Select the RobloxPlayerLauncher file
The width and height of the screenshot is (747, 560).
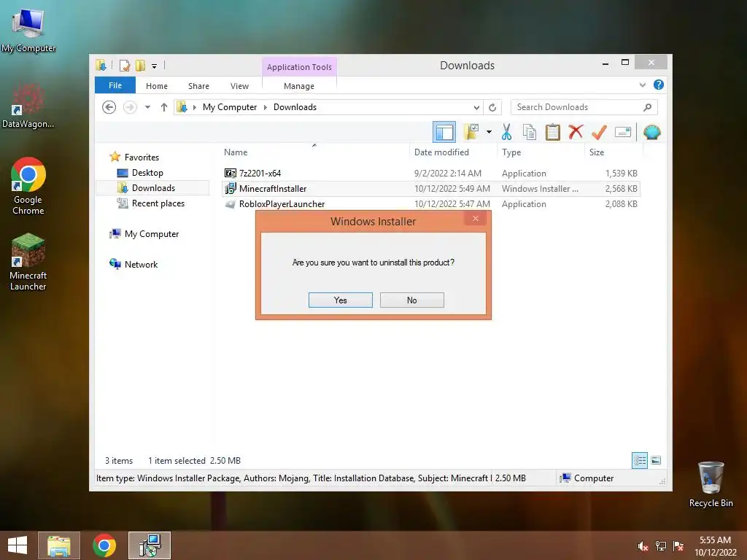tap(282, 204)
